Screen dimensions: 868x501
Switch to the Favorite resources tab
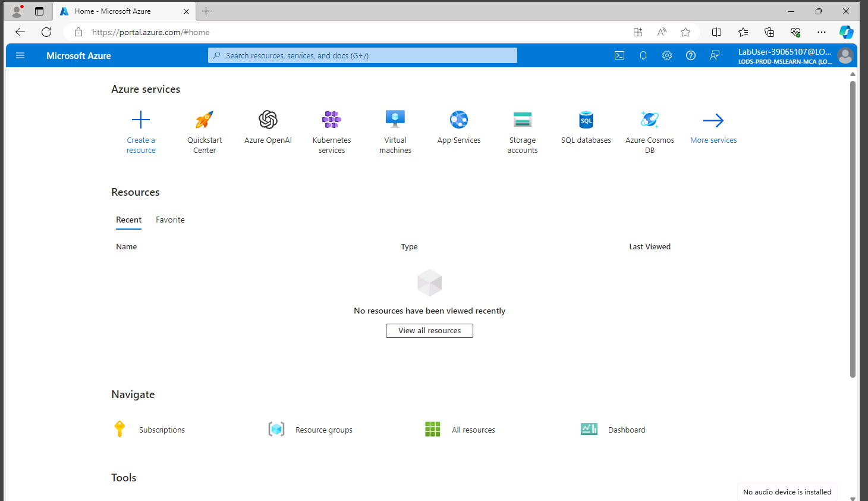[170, 220]
